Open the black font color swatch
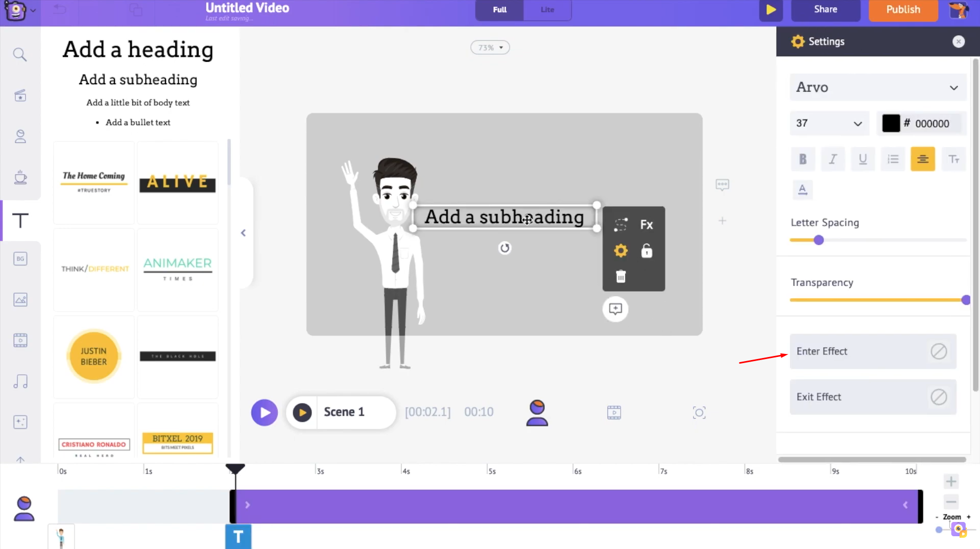Image resolution: width=980 pixels, height=549 pixels. coord(891,123)
